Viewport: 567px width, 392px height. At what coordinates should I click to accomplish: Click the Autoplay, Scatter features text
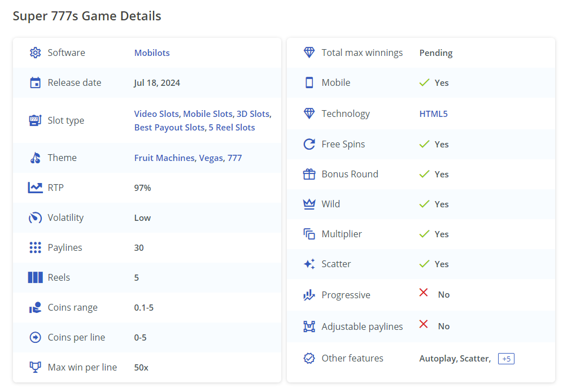(455, 359)
